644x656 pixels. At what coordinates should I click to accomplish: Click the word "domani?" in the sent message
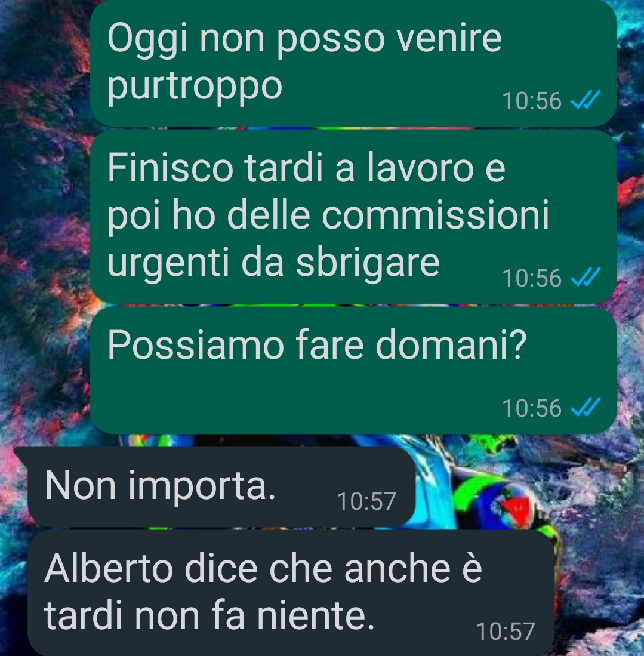451,345
